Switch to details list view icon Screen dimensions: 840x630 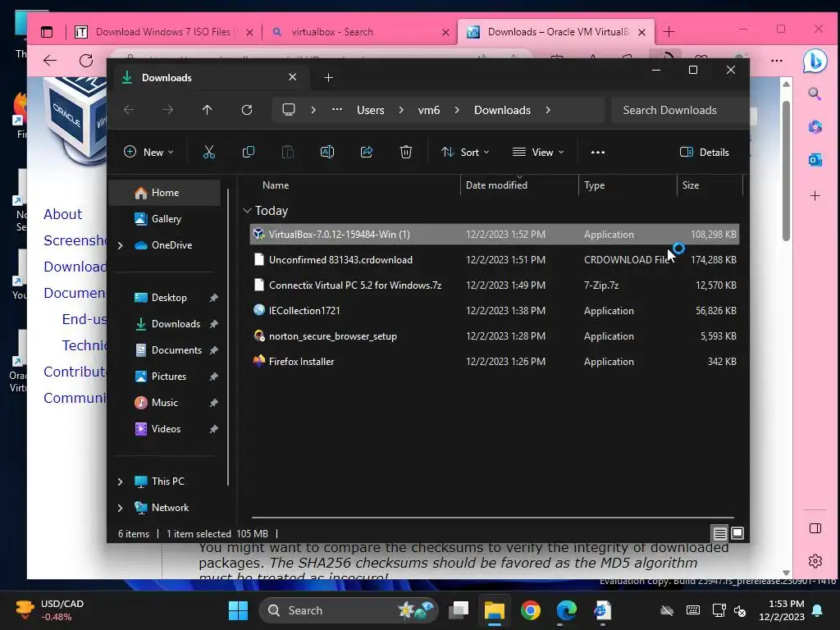pyautogui.click(x=719, y=533)
